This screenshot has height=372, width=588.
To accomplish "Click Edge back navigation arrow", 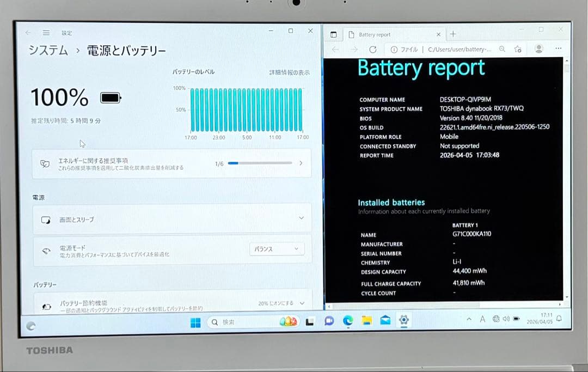I will pos(335,50).
